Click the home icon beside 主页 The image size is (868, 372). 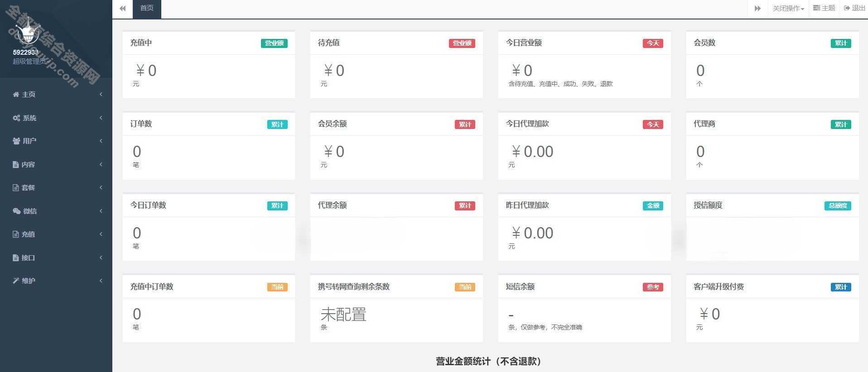pyautogui.click(x=16, y=94)
